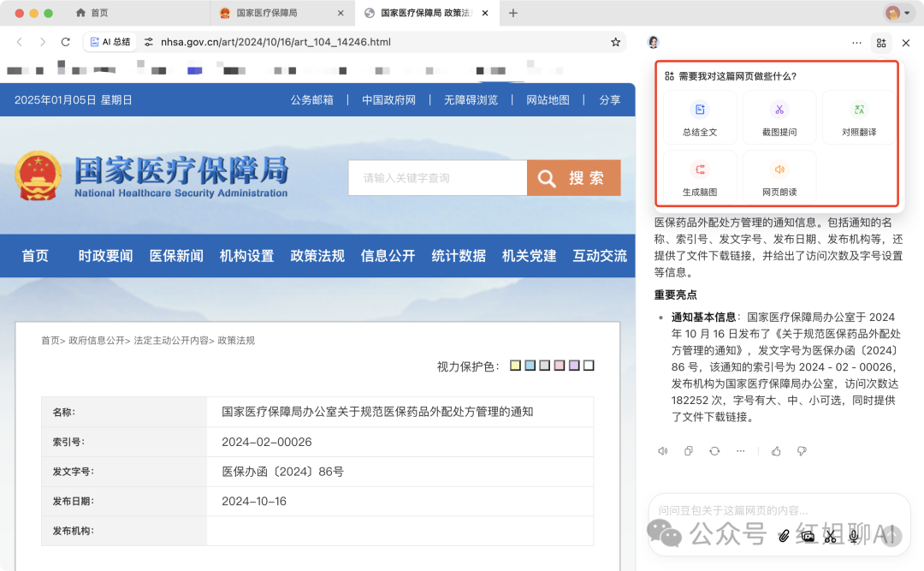The height and width of the screenshot is (571, 924).
Task: Close the AI sidebar panel
Action: [906, 43]
